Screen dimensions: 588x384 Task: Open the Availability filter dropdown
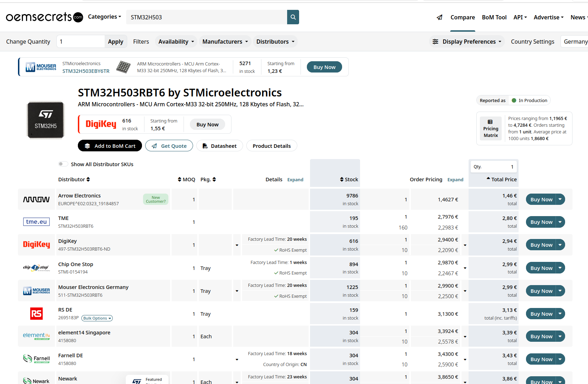pos(176,42)
